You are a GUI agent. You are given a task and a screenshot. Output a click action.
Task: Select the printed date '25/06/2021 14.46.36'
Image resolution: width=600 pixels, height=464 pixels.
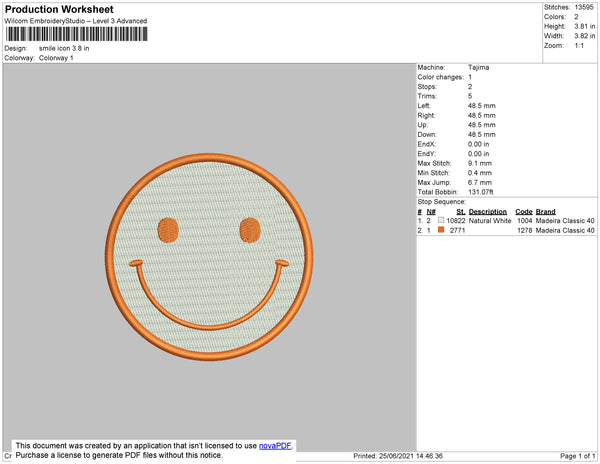point(411,456)
